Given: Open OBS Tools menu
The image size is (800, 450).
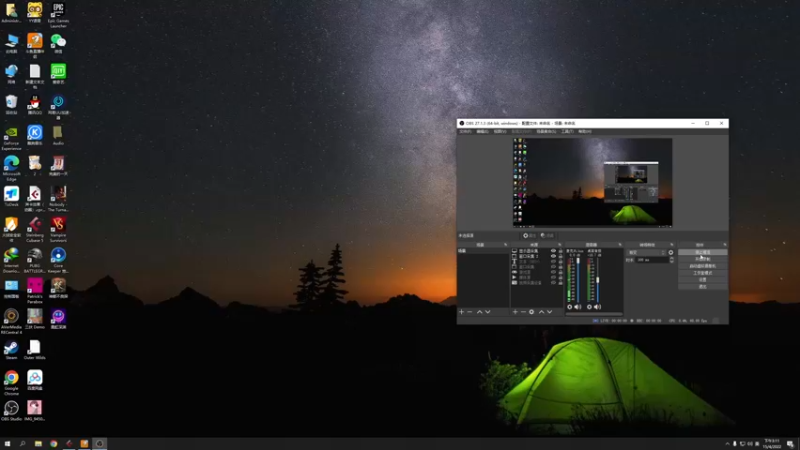Looking at the screenshot, I should coord(567,131).
